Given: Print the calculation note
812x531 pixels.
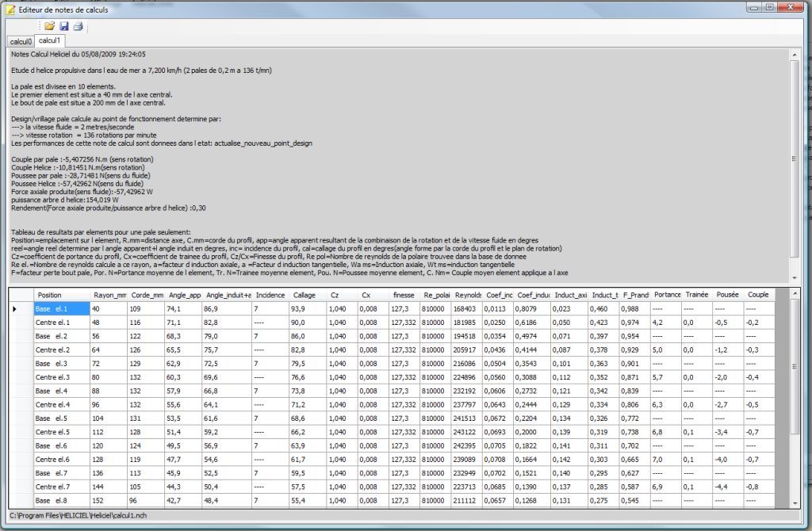Looking at the screenshot, I should coord(79,26).
